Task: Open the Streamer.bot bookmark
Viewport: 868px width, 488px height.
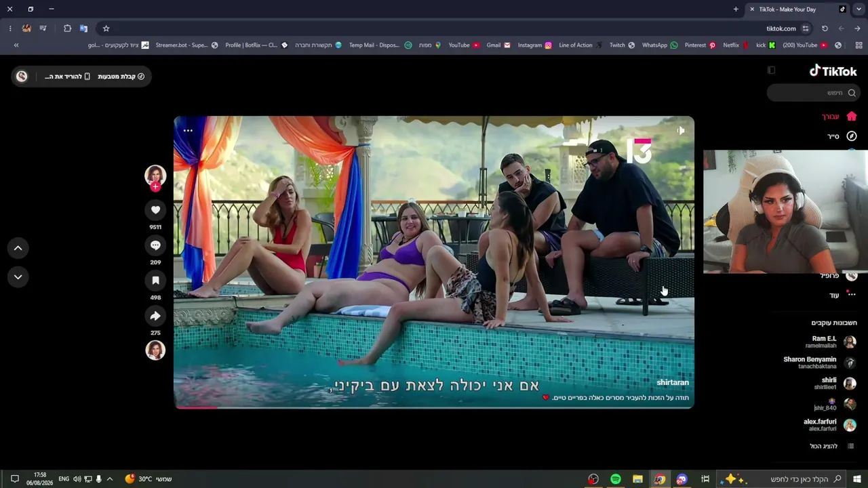Action: point(186,45)
